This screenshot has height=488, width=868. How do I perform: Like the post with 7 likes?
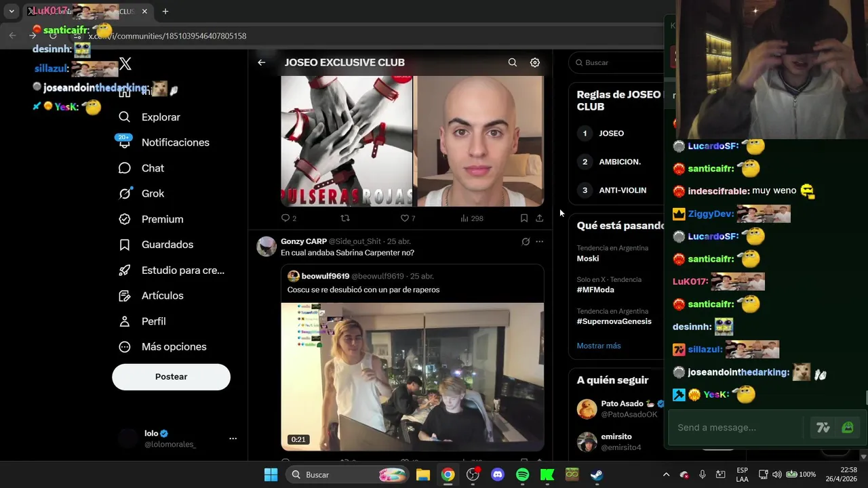[408, 218]
